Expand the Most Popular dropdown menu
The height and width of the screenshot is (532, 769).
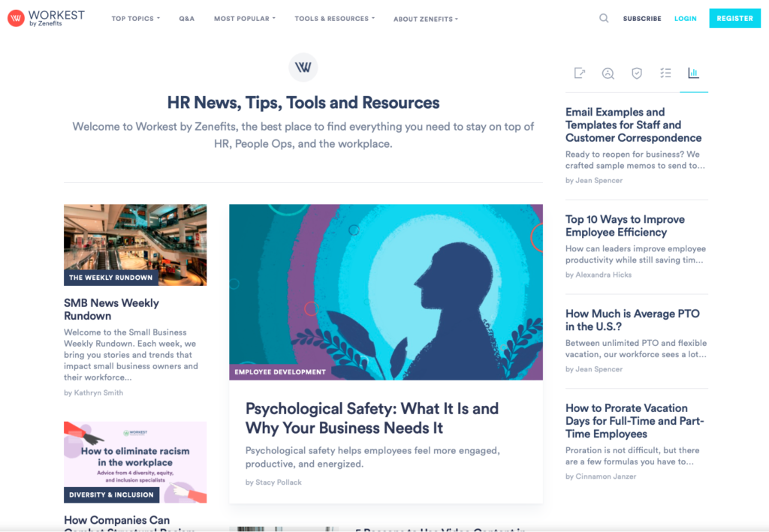(x=244, y=19)
